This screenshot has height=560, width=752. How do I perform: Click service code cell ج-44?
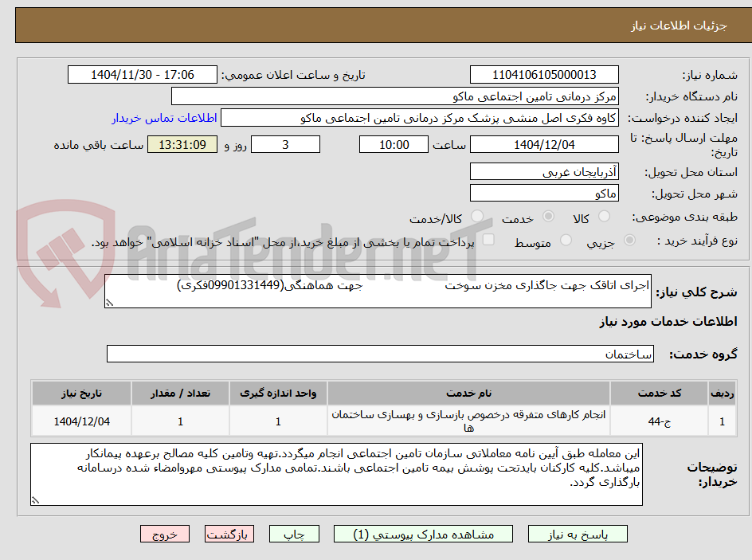click(x=659, y=421)
